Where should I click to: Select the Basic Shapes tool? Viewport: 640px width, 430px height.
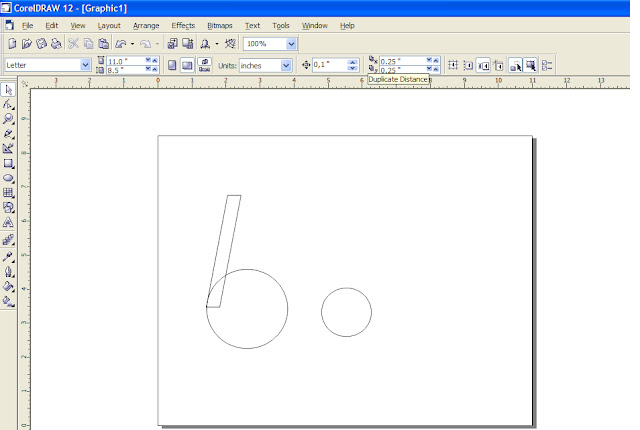point(8,207)
